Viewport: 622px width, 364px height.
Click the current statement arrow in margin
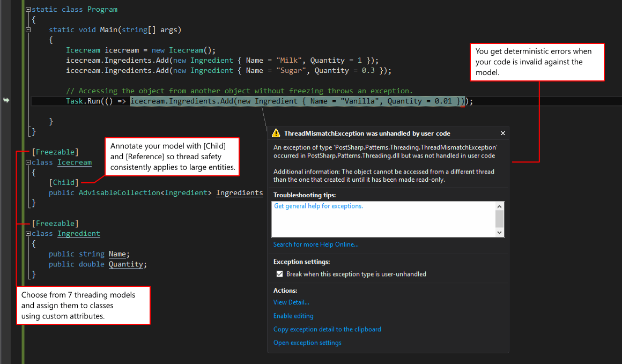click(6, 101)
